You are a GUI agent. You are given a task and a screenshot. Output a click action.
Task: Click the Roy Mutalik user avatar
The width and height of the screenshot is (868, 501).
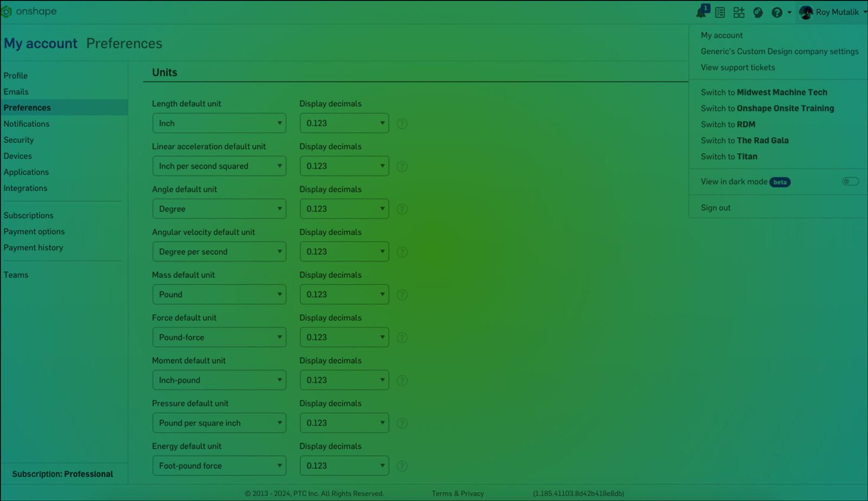click(806, 12)
